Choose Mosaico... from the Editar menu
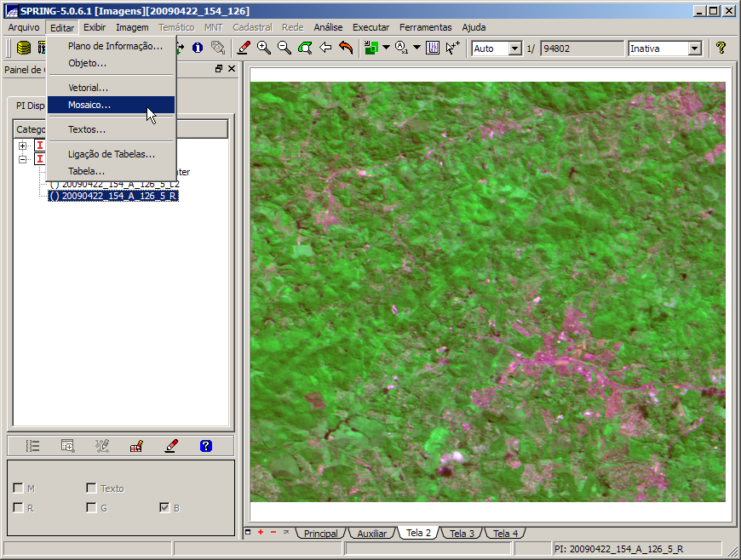The width and height of the screenshot is (741, 560). [x=89, y=105]
